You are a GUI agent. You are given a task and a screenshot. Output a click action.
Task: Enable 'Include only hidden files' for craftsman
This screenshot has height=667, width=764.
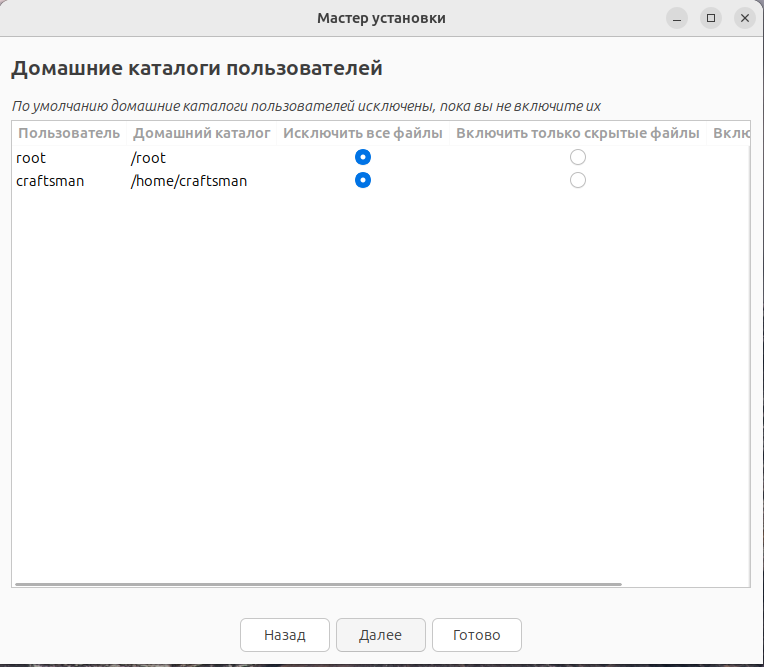pos(578,180)
